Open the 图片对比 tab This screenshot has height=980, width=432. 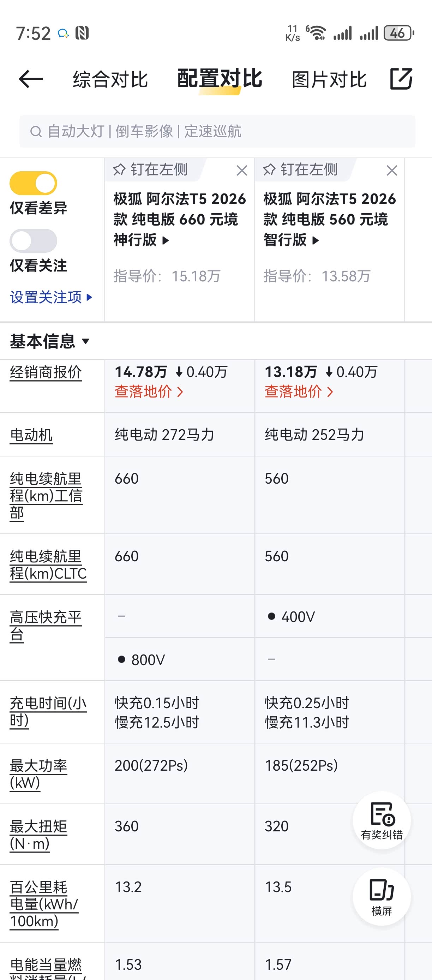coord(329,79)
